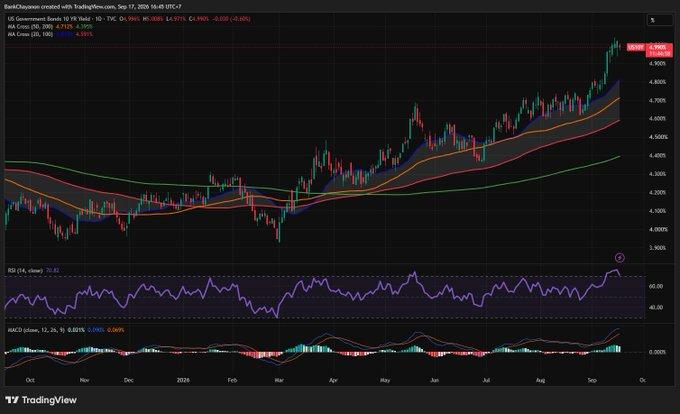Viewport: 680px width, 414px height.
Task: Select the US10Y symbol label on price axis
Action: tap(636, 47)
